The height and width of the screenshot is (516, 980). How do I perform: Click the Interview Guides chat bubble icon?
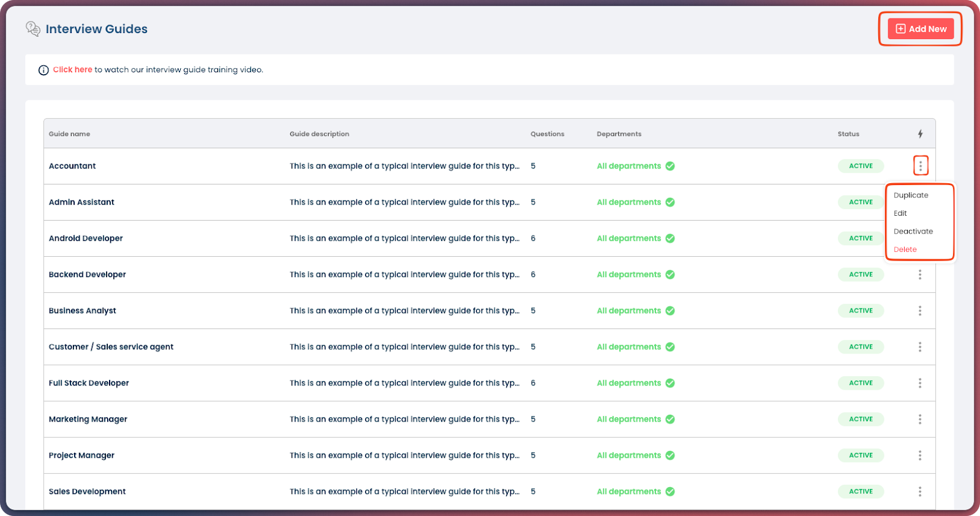pyautogui.click(x=33, y=28)
